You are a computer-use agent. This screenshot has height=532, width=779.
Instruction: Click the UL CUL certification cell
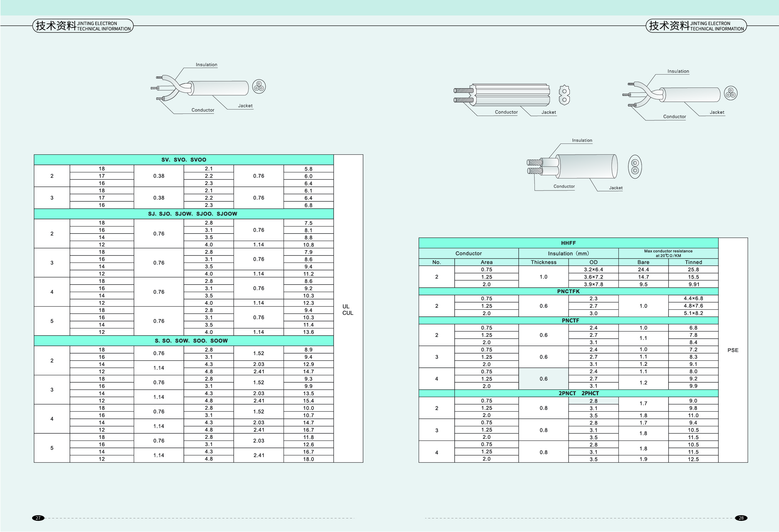point(348,310)
